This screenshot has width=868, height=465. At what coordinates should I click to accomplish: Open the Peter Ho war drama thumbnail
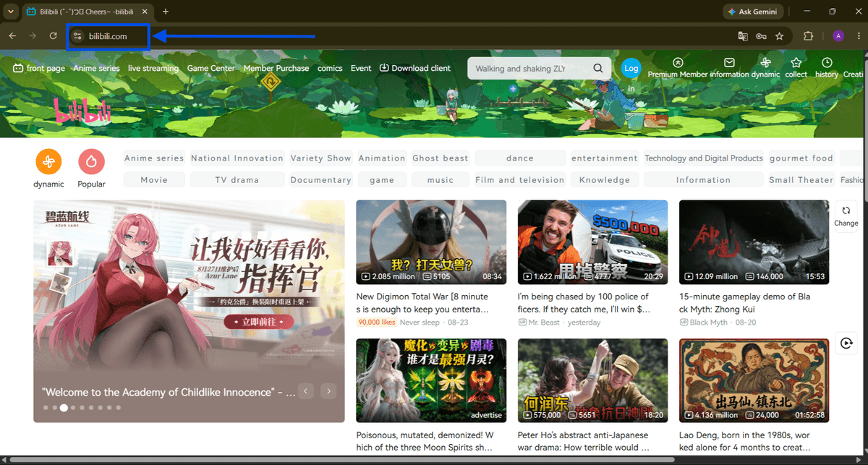click(592, 380)
